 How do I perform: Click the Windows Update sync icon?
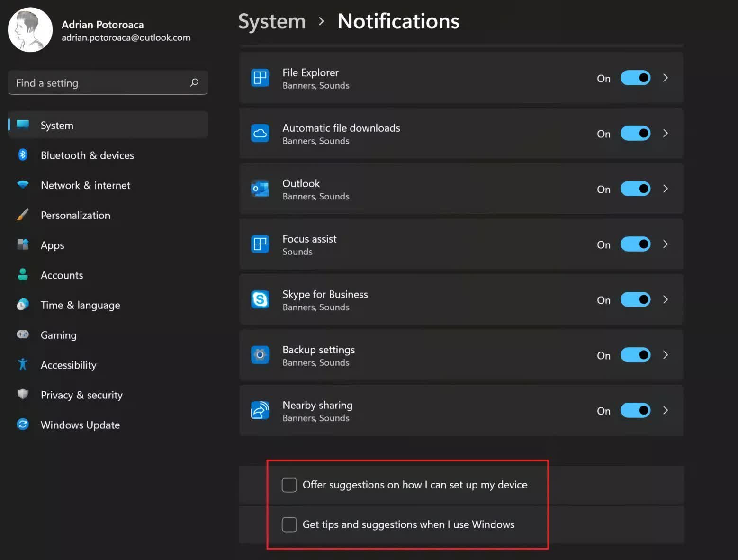[23, 424]
